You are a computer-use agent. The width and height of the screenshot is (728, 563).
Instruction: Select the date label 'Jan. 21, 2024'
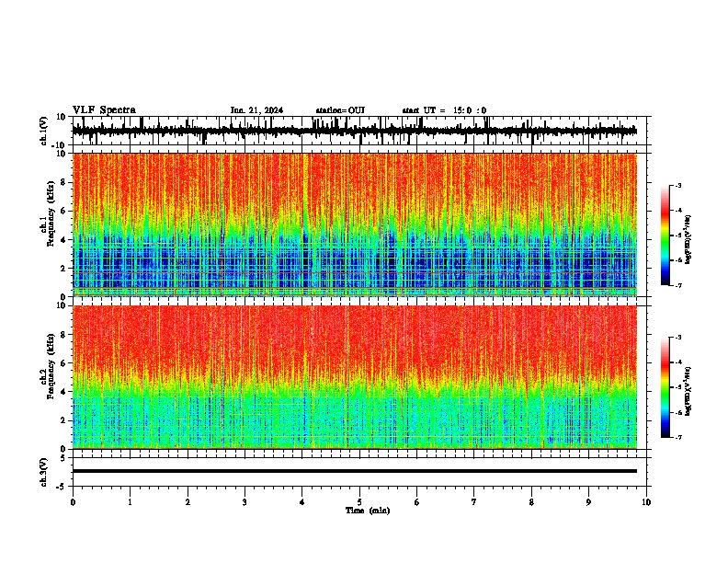click(256, 110)
